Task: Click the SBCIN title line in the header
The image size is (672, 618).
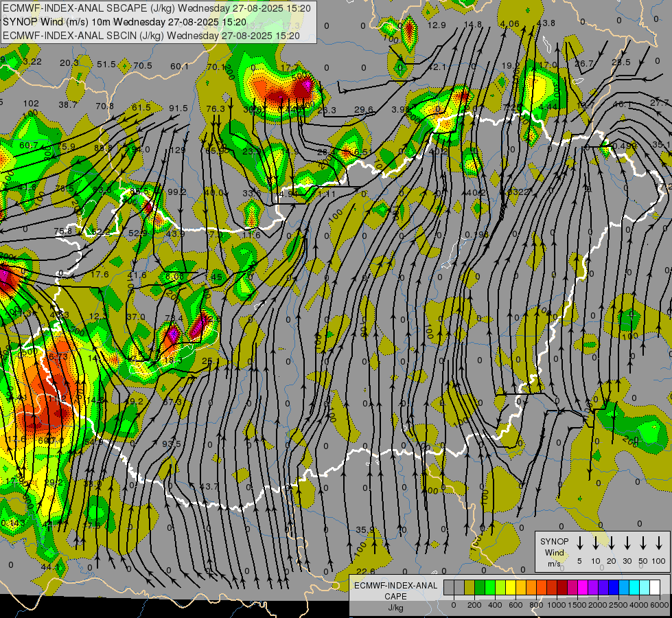Action: pyautogui.click(x=151, y=36)
